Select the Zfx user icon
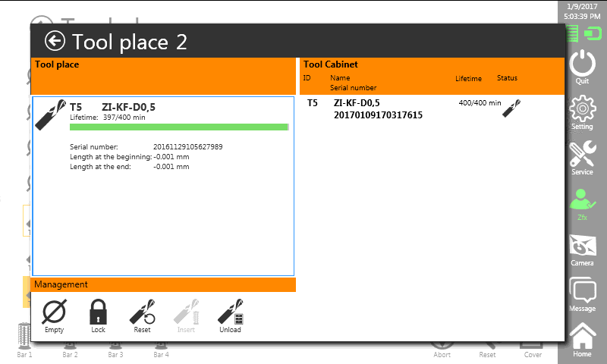The height and width of the screenshot is (364, 607). point(582,203)
